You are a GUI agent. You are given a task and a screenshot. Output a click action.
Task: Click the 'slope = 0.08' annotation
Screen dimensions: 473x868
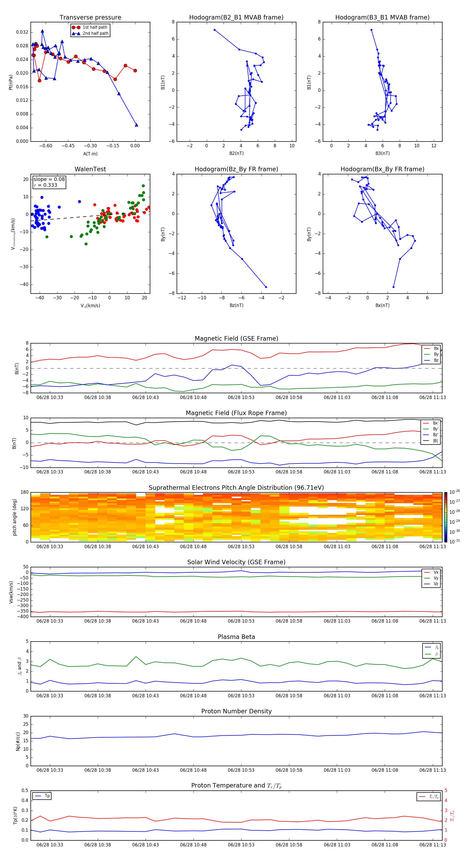[49, 179]
